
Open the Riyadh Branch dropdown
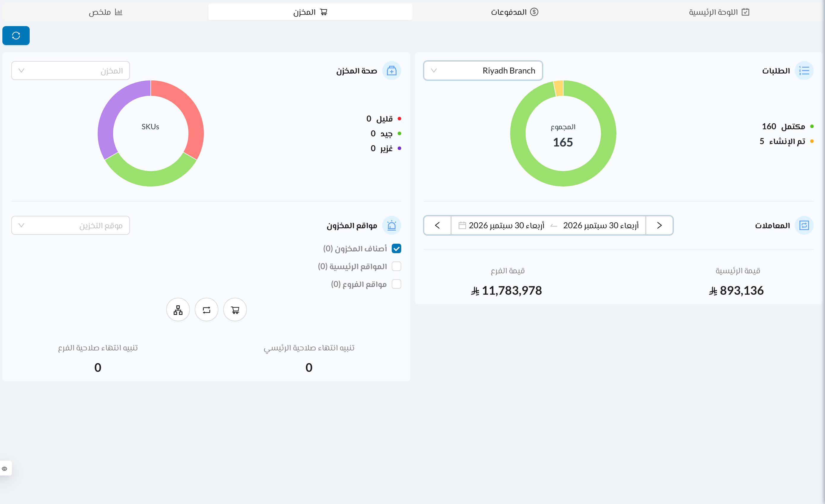point(483,71)
